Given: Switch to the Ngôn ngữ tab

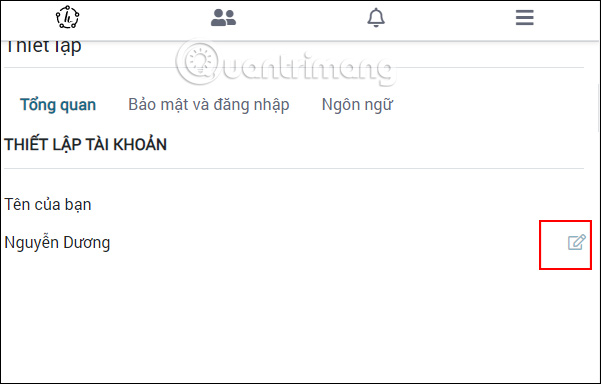Looking at the screenshot, I should [357, 105].
